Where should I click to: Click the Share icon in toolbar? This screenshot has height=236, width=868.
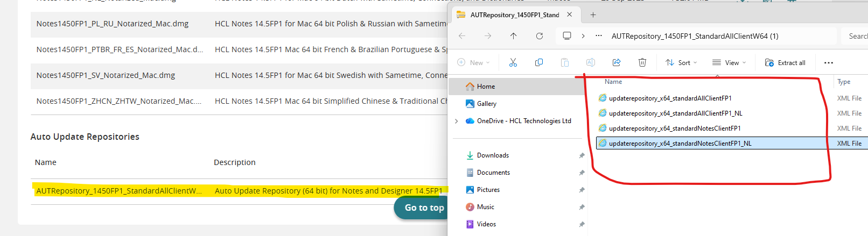[x=616, y=63]
